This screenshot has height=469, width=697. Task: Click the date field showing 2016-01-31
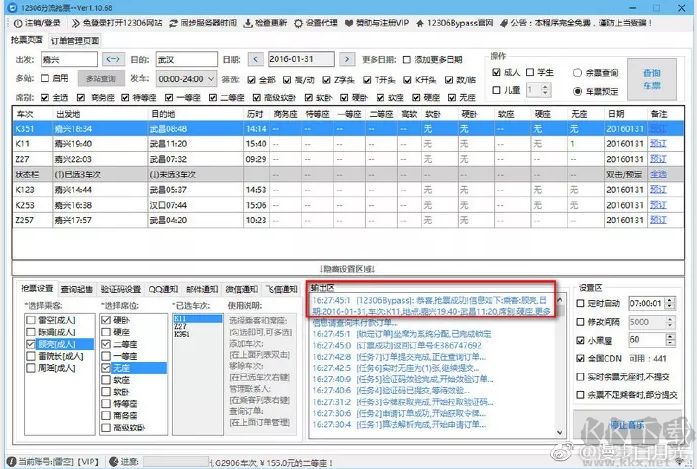tap(301, 59)
